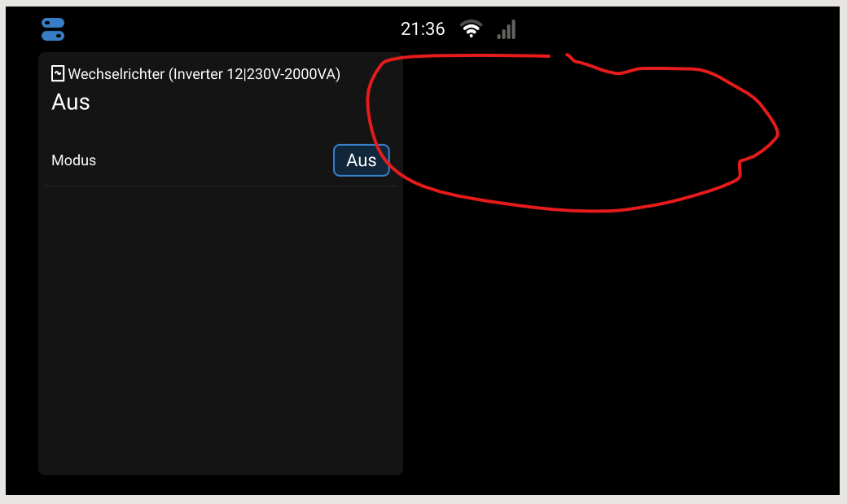Open the Modus selector showing Aus
Viewport: 847px width, 504px height.
(x=362, y=160)
